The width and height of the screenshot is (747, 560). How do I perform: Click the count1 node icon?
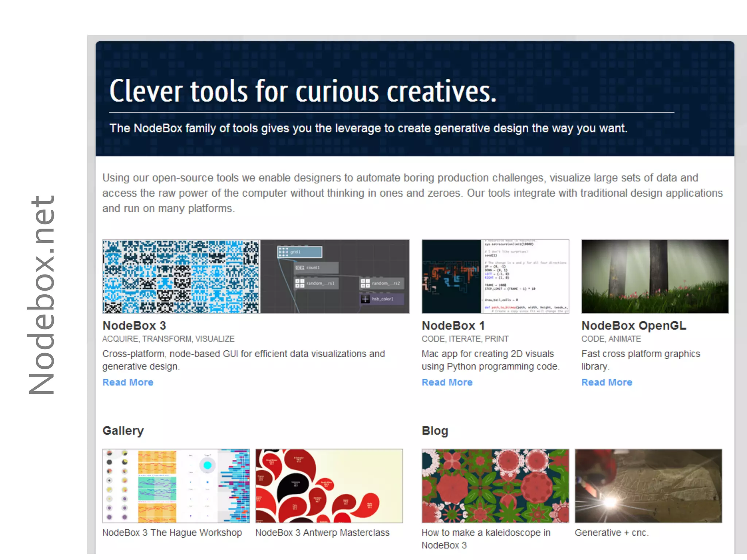point(300,268)
